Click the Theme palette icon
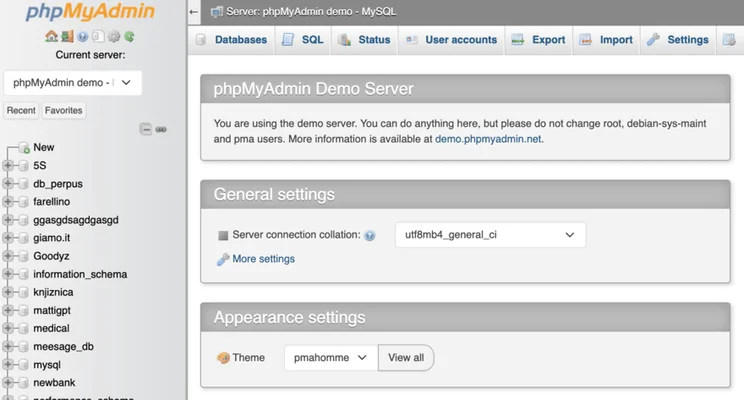Image resolution: width=744 pixels, height=400 pixels. point(223,358)
